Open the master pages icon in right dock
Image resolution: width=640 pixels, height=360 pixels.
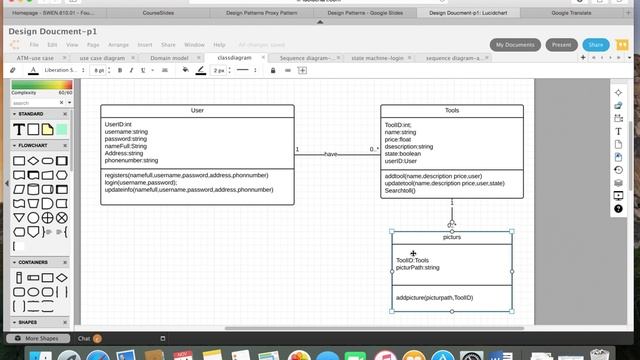click(x=618, y=157)
